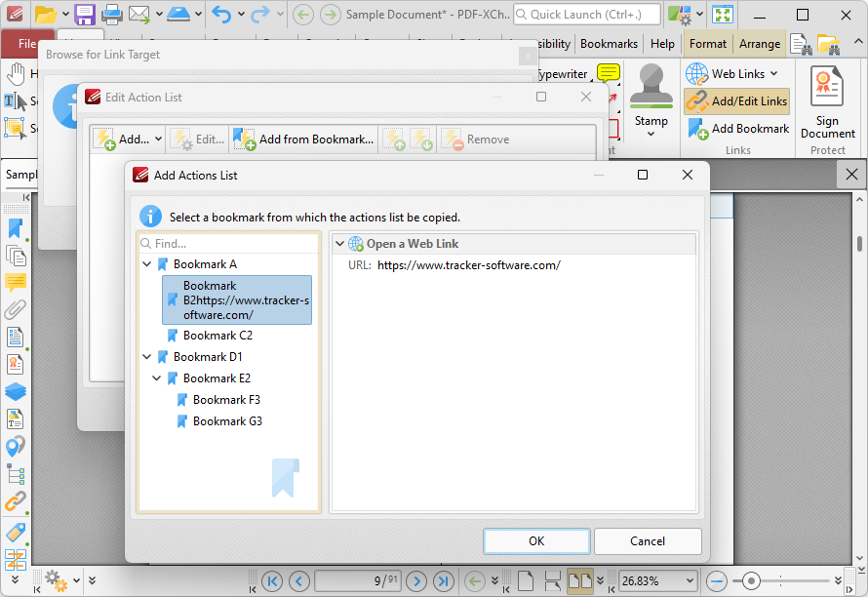Toggle two-page layout view

pos(580,581)
